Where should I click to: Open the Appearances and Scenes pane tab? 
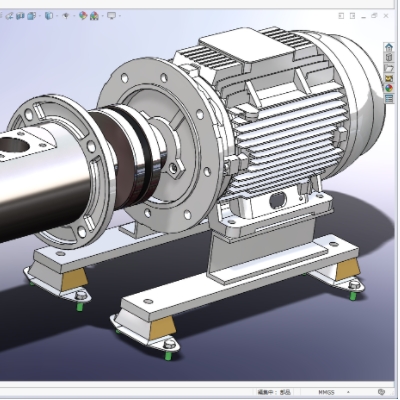click(x=389, y=88)
